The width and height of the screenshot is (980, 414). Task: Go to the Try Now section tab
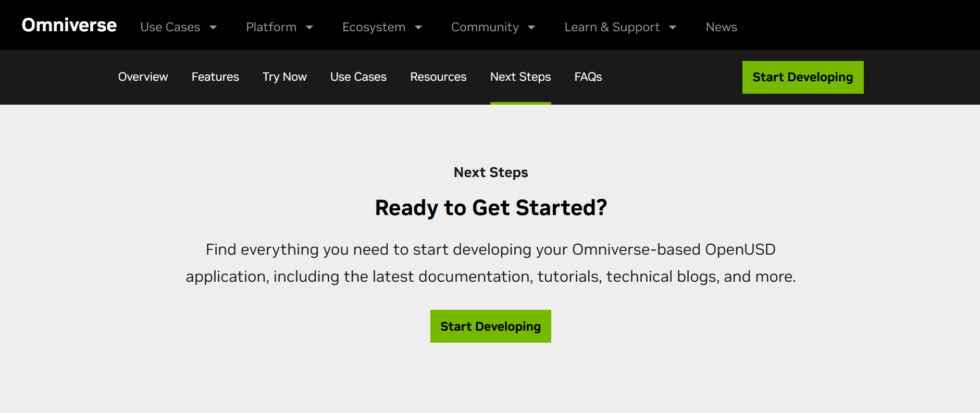284,77
